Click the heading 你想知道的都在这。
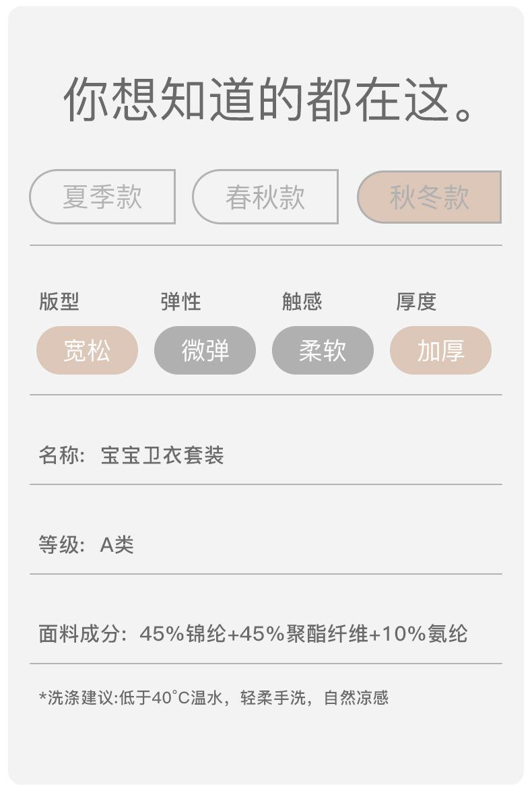The height and width of the screenshot is (801, 532). pyautogui.click(x=269, y=100)
